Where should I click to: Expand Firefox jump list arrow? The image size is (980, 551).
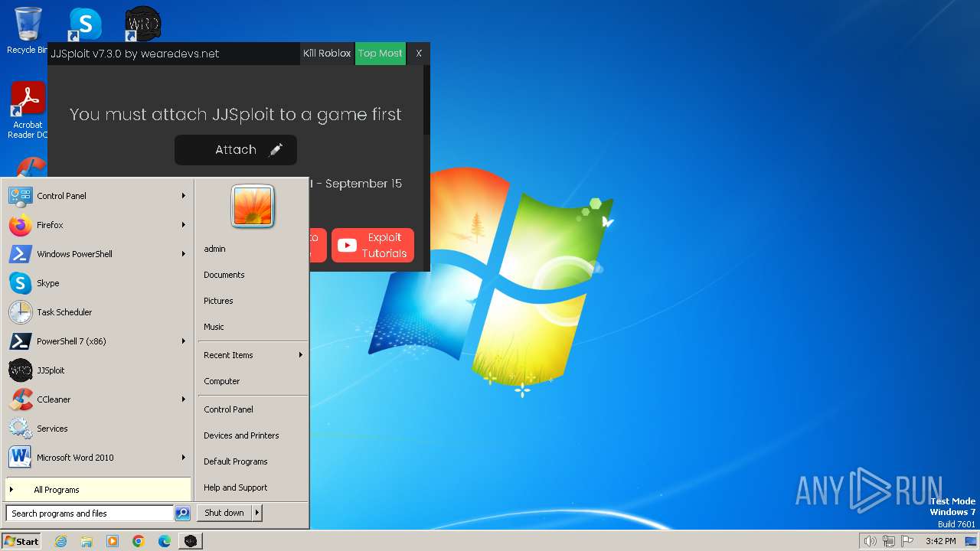pyautogui.click(x=184, y=225)
